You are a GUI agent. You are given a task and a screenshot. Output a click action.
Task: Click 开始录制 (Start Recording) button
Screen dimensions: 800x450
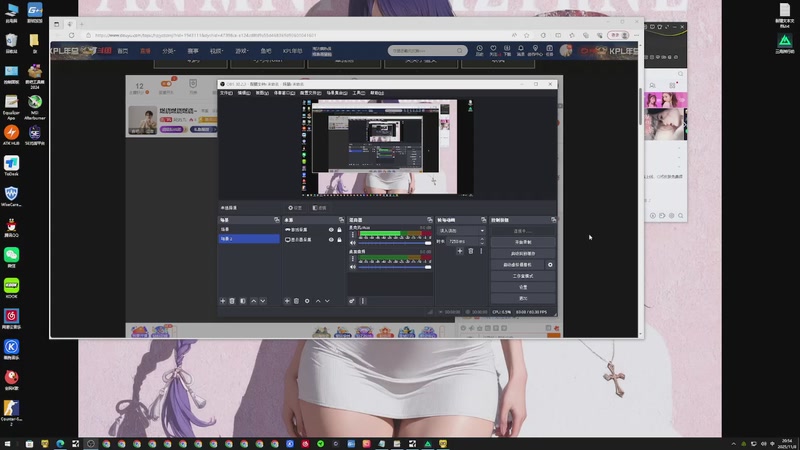coord(523,242)
